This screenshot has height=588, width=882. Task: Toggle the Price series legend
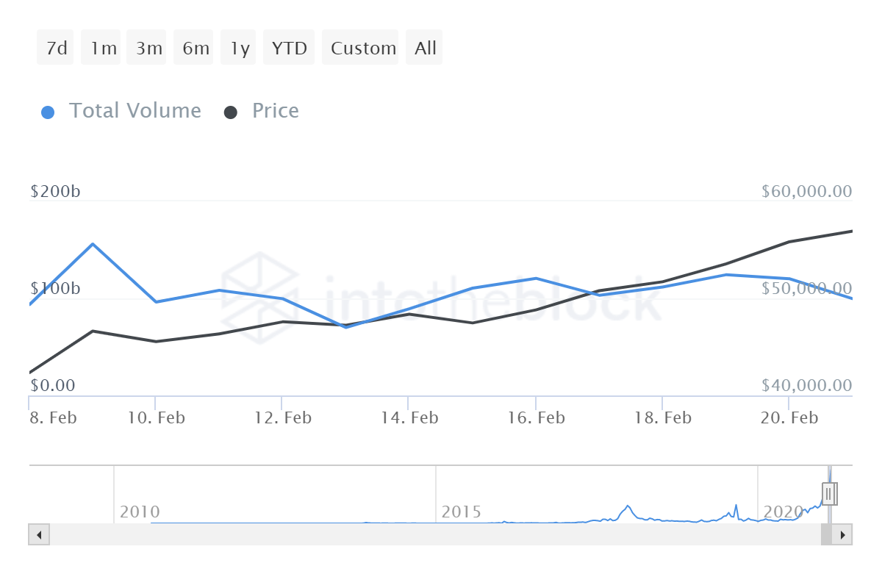point(275,111)
